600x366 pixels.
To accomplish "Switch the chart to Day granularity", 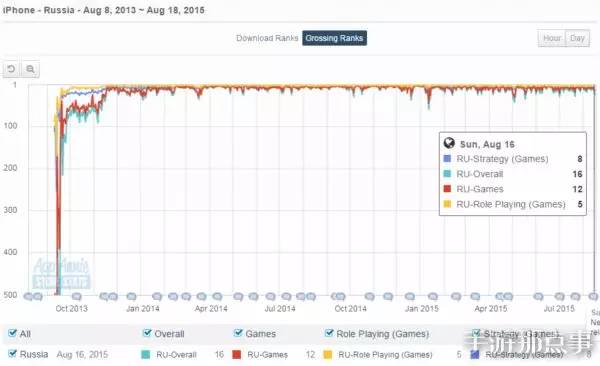I will click(577, 38).
